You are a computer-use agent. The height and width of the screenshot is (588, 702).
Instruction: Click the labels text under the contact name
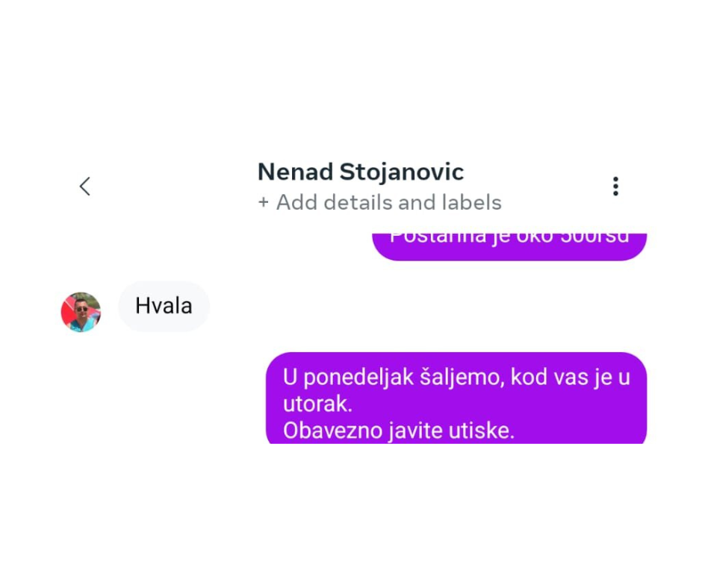click(x=471, y=202)
